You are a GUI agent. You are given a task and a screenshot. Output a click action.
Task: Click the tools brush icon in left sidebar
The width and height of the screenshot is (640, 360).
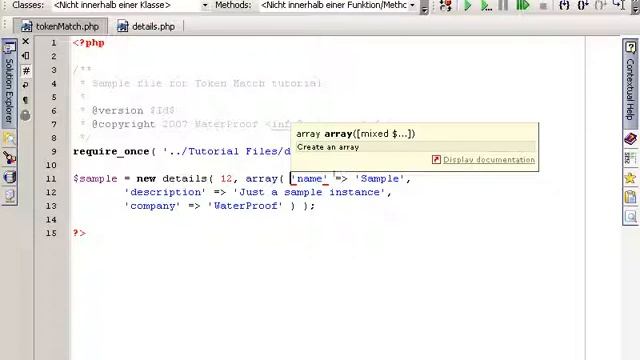9,158
